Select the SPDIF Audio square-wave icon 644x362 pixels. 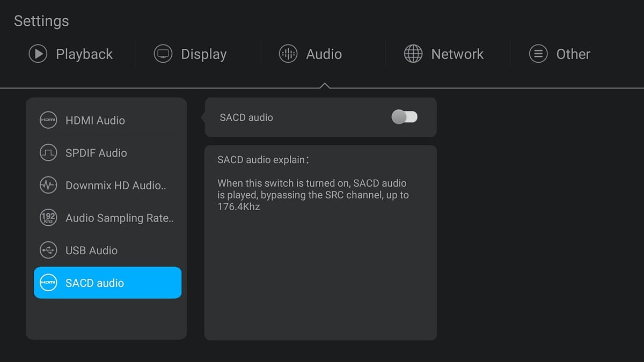(x=48, y=153)
